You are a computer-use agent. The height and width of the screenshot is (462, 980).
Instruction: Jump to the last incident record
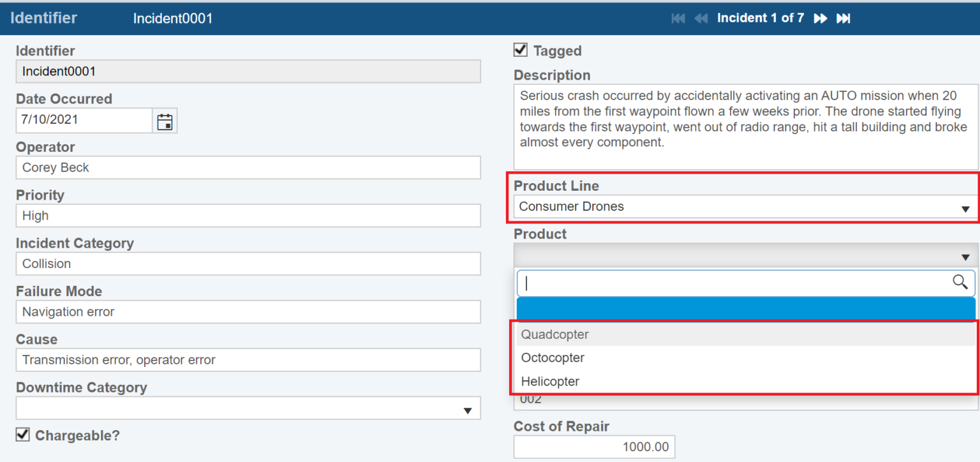(x=843, y=18)
